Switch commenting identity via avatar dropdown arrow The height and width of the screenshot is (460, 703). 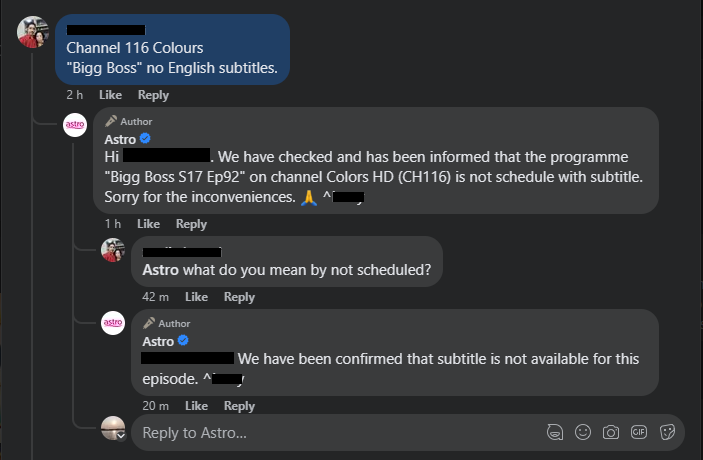click(121, 436)
